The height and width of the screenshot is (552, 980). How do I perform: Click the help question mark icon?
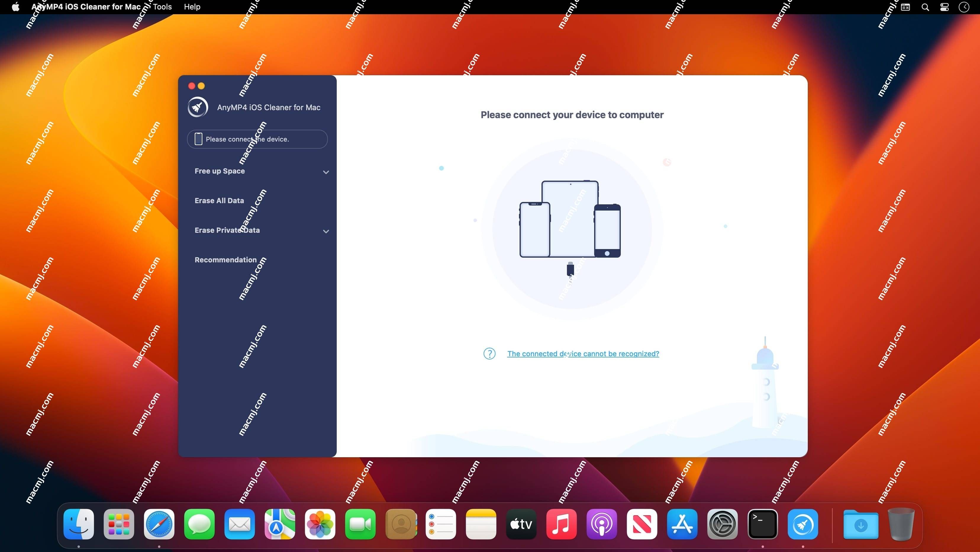pyautogui.click(x=490, y=353)
